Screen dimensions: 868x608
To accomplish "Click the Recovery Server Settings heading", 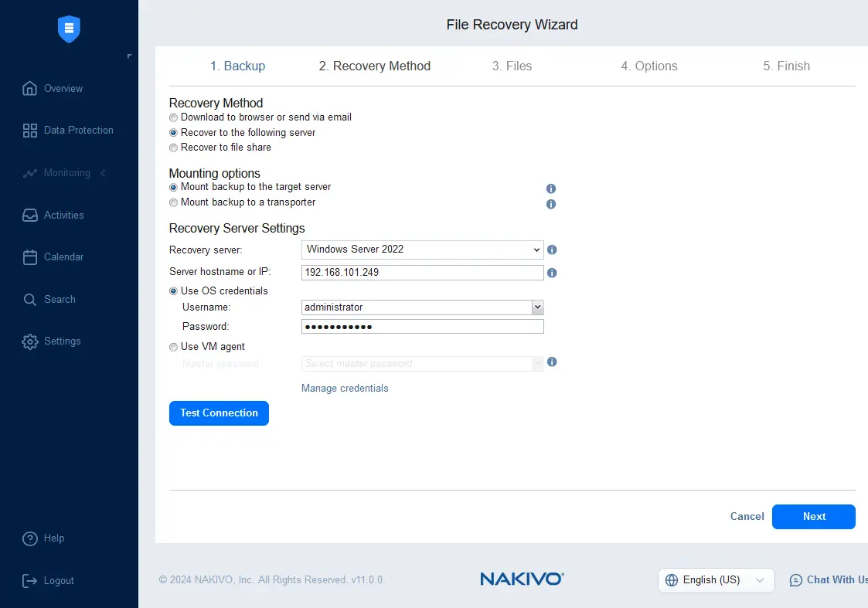I will coord(237,229).
